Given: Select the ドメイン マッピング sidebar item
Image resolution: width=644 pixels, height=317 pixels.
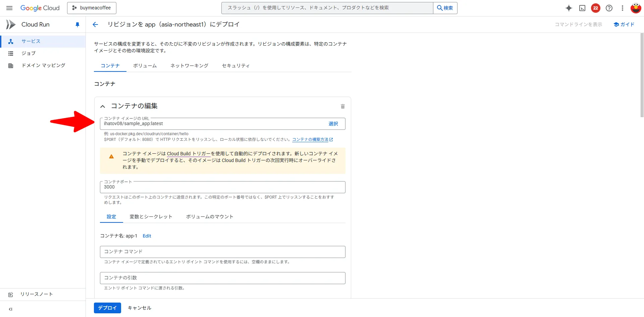Looking at the screenshot, I should (x=43, y=65).
